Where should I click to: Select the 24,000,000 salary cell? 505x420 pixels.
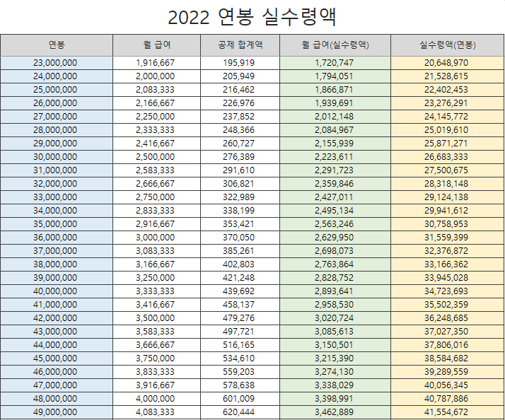[x=57, y=76]
